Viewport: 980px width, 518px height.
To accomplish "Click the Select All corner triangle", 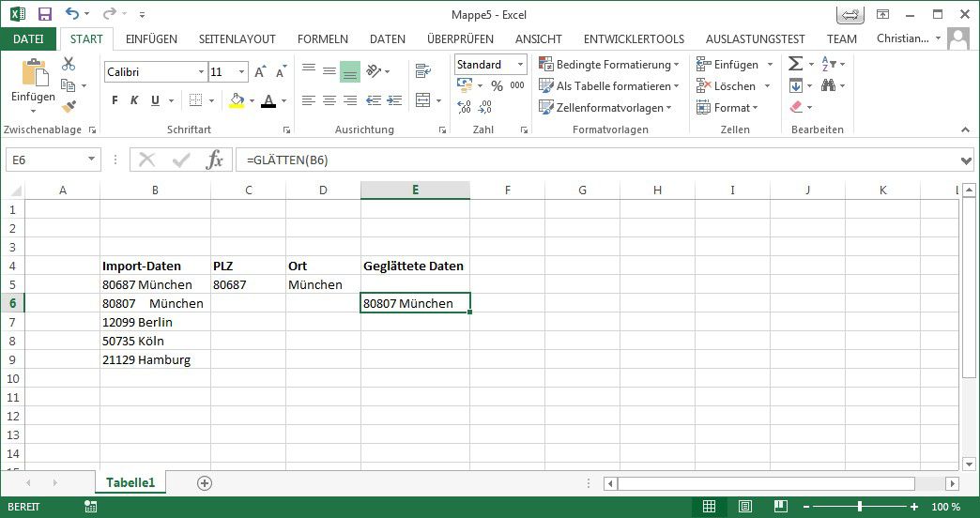I will [16, 190].
